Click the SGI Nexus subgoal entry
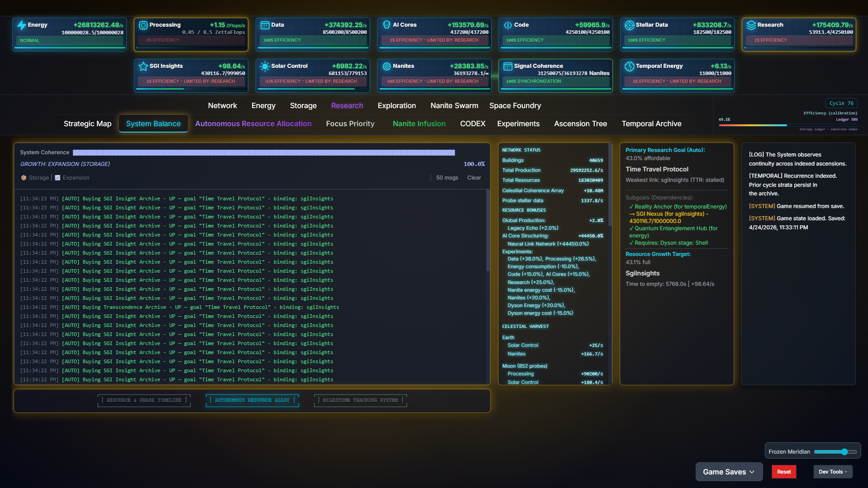 (x=669, y=218)
